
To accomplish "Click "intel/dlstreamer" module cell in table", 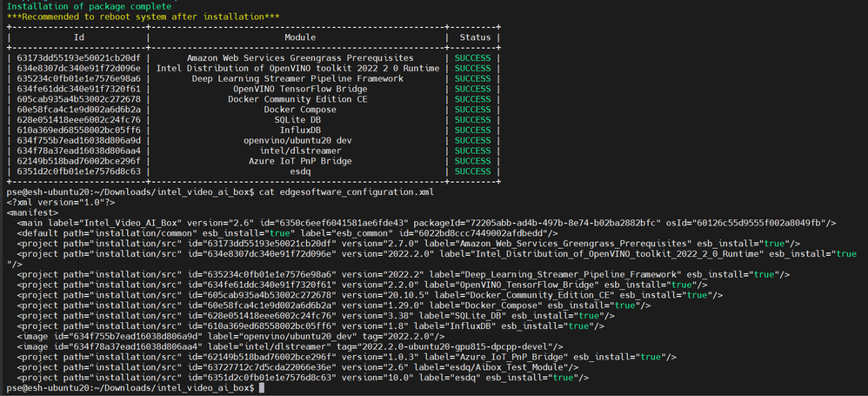I will 300,151.
